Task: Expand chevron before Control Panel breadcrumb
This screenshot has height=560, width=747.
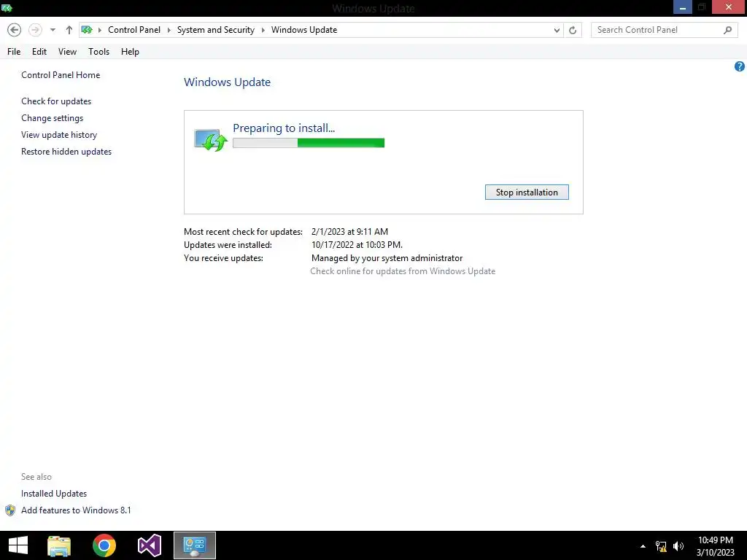Action: [99, 30]
